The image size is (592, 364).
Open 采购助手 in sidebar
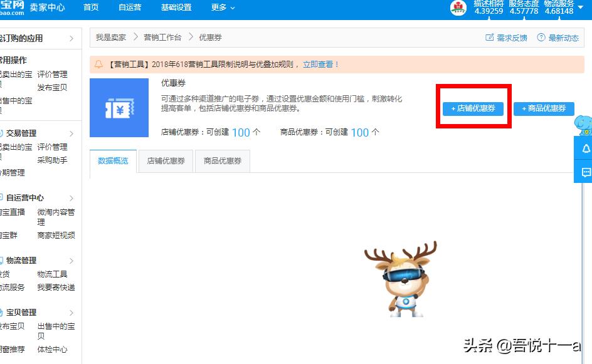[x=52, y=160]
